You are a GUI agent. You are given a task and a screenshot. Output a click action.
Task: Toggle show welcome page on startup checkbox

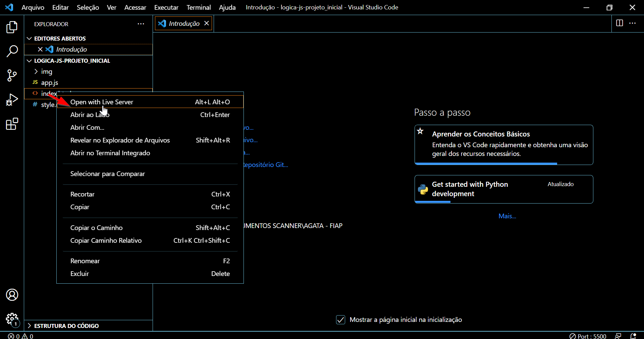coord(340,320)
